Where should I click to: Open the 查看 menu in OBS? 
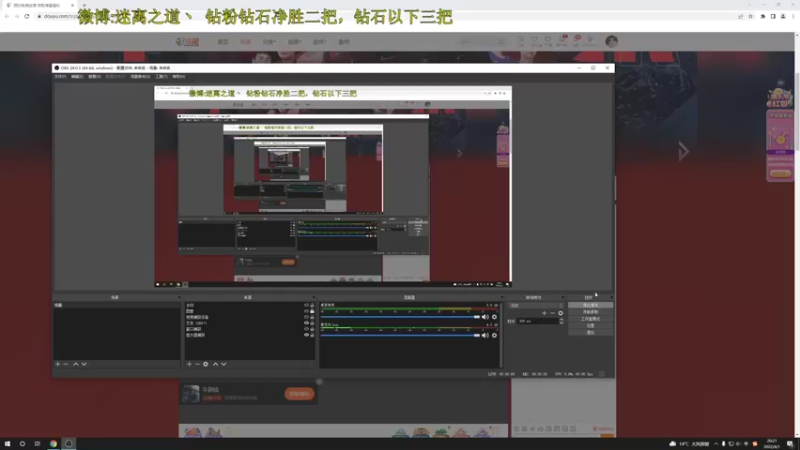[94, 77]
